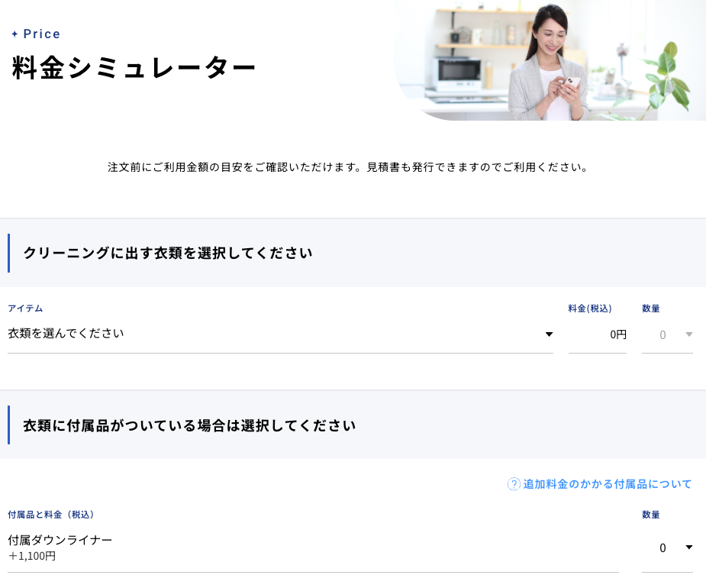This screenshot has width=706, height=588.
Task: Click the arrow on the clothing item selector
Action: [548, 334]
